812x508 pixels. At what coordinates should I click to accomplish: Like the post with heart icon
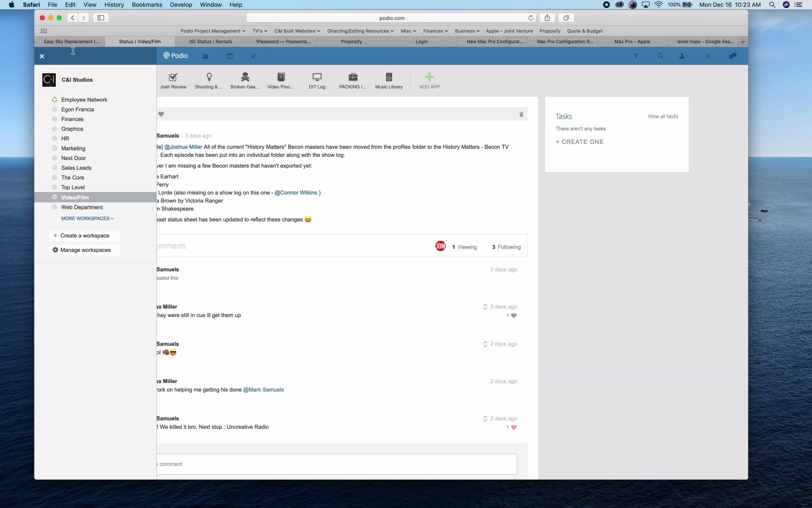click(x=161, y=114)
